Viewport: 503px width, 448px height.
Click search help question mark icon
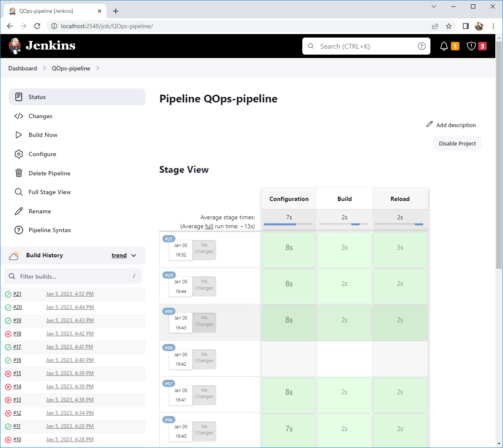pos(421,46)
